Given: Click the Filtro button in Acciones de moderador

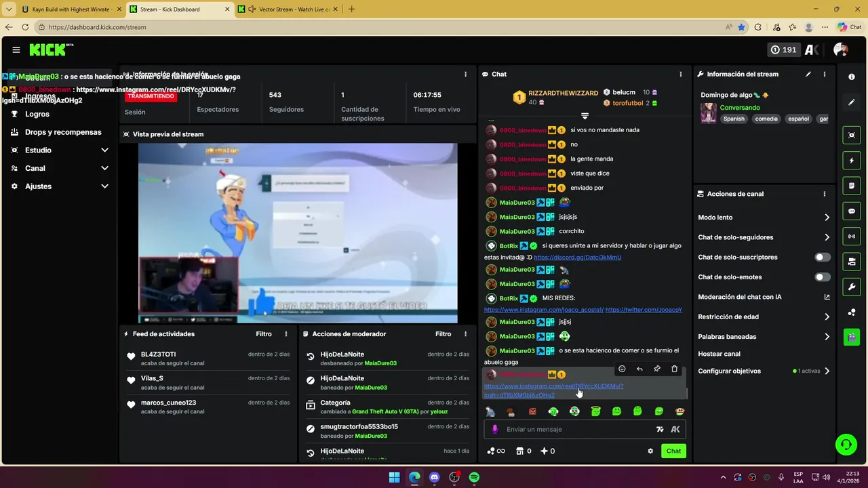Looking at the screenshot, I should pos(443,334).
